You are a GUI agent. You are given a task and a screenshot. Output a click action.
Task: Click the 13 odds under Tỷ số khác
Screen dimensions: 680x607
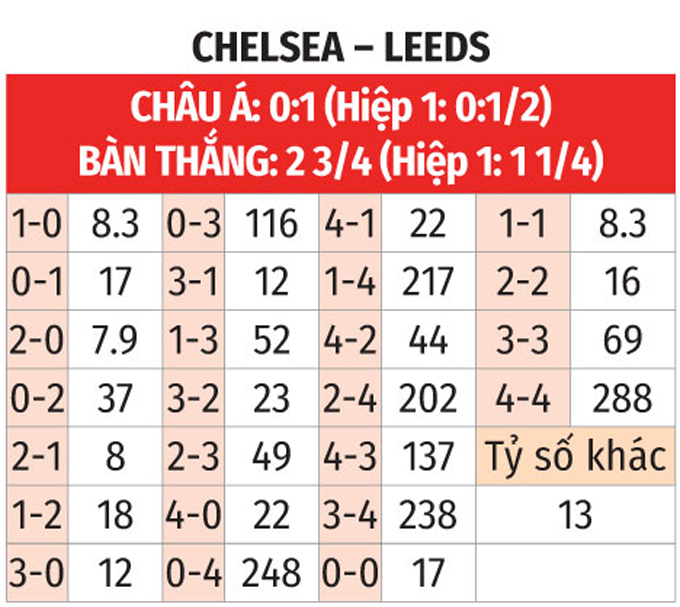575,514
